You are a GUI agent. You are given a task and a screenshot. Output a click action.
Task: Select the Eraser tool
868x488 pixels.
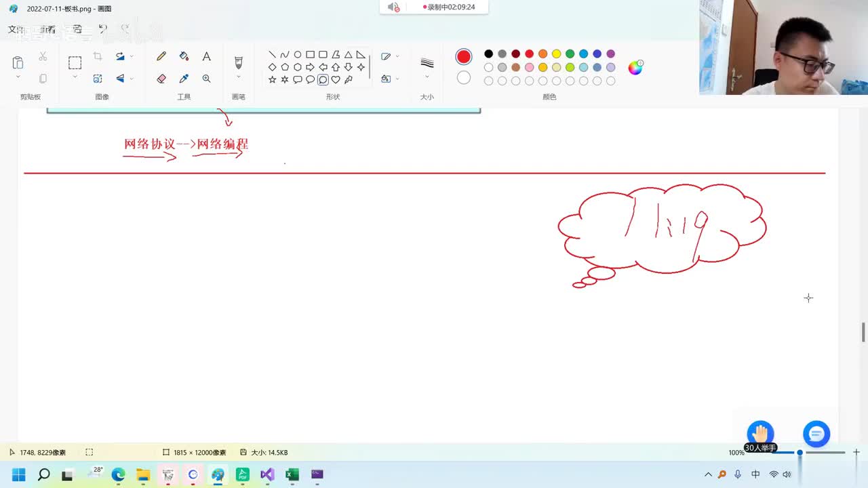point(161,79)
